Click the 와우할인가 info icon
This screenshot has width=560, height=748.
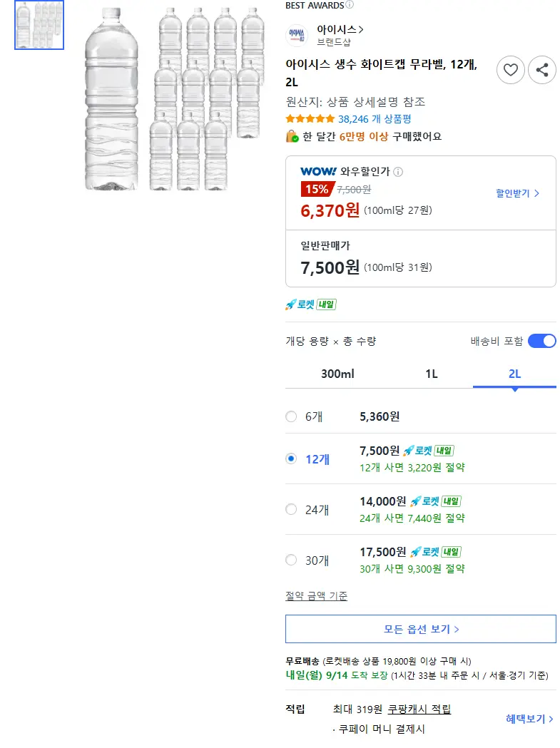click(x=398, y=172)
